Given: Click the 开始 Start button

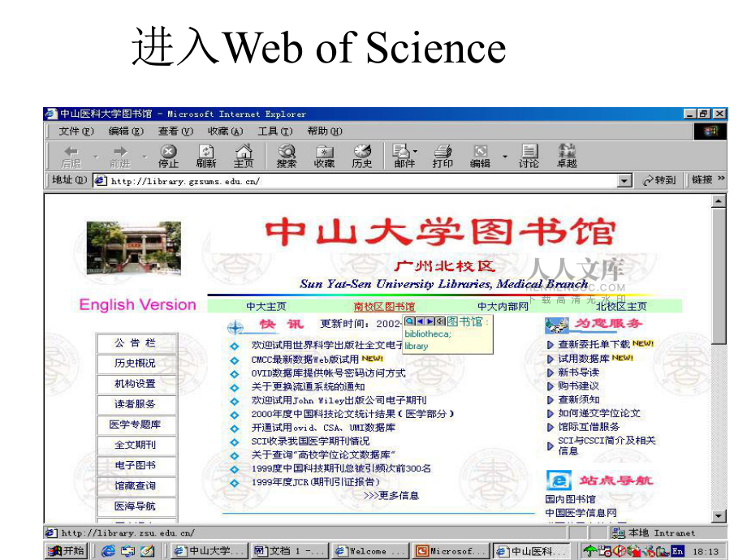Looking at the screenshot, I should (67, 551).
